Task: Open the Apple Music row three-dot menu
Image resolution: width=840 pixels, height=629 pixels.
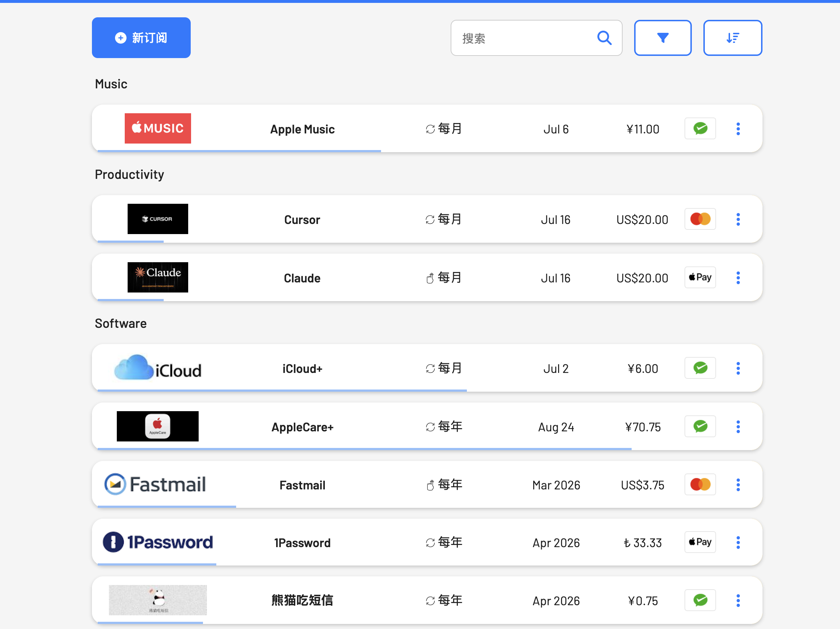Action: click(738, 129)
